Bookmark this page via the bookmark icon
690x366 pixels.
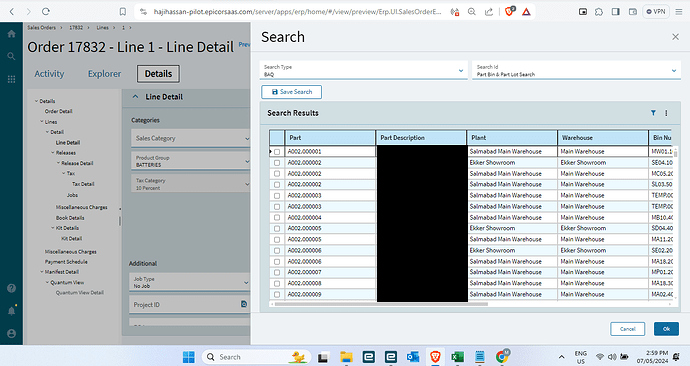click(x=123, y=11)
